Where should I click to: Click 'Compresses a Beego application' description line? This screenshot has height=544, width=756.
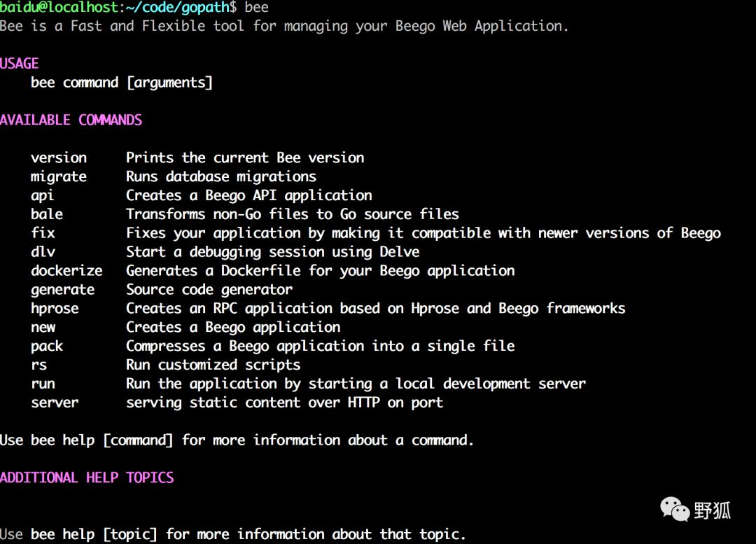(320, 347)
